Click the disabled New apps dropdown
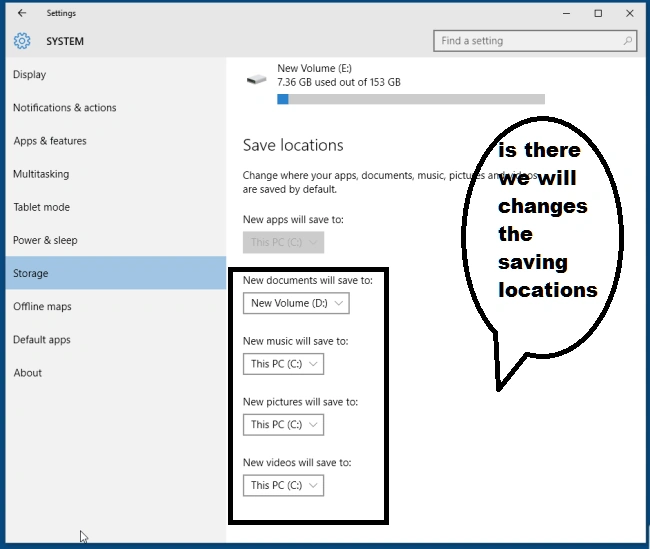The width and height of the screenshot is (650, 549). 283,242
